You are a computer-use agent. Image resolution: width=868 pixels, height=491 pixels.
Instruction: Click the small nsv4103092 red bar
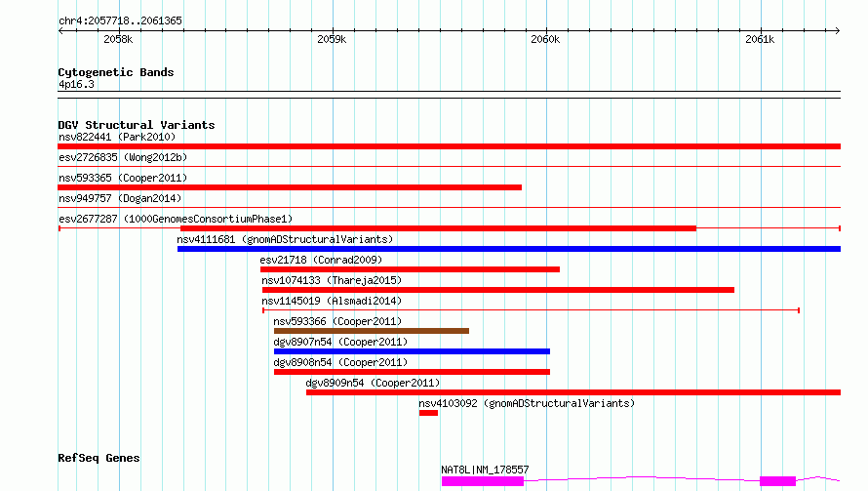(428, 413)
